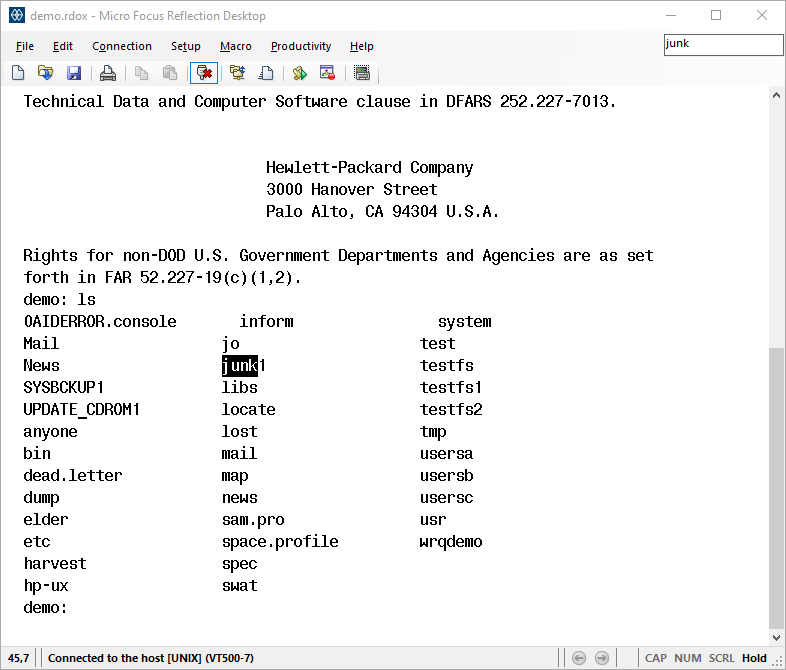This screenshot has width=786, height=670.
Task: Open the Connection menu
Action: click(122, 46)
